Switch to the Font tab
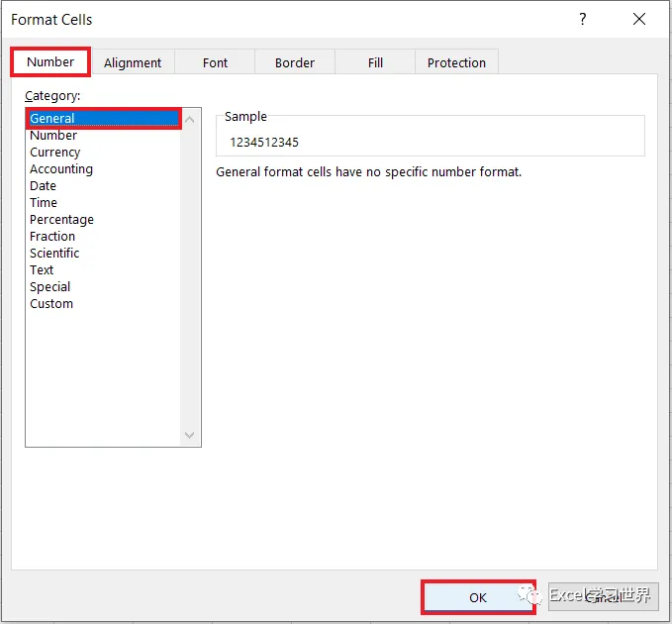The image size is (672, 624). 215,62
